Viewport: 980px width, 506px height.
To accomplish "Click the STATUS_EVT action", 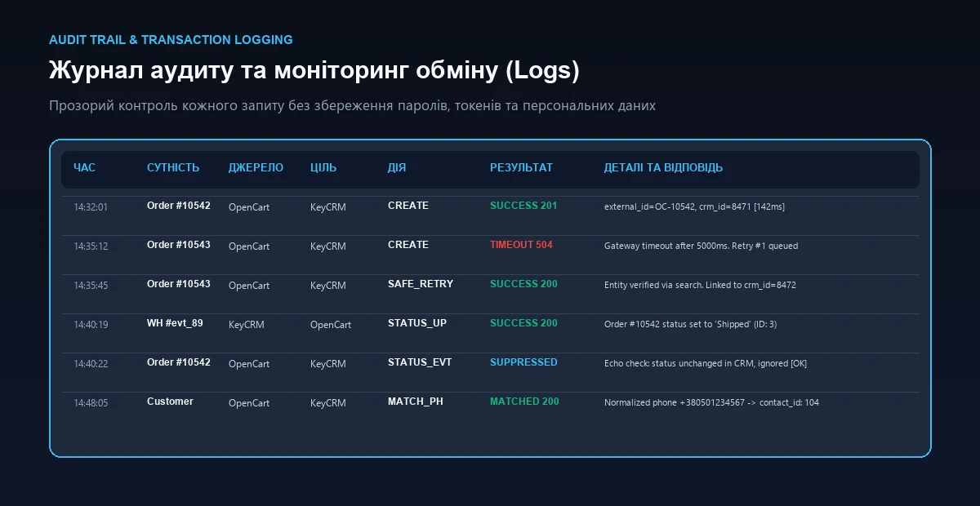I will 420,362.
